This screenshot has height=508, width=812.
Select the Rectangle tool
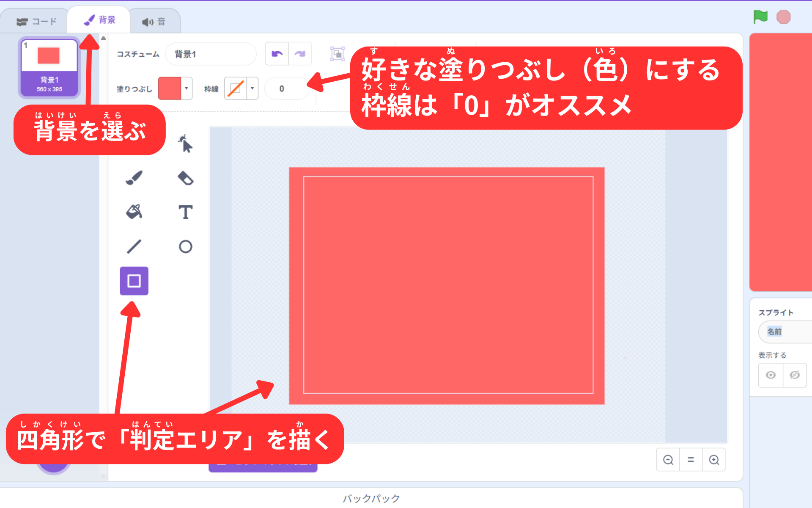(x=134, y=281)
